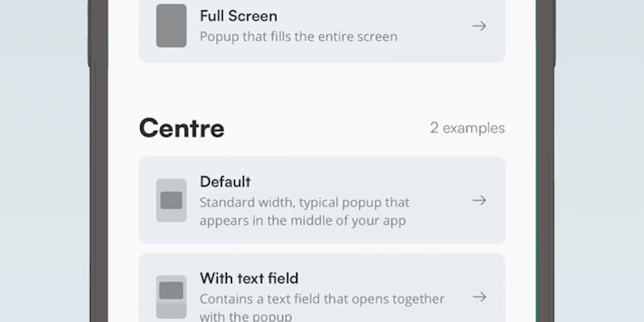Click the Full Screen popup preview icon
The width and height of the screenshot is (644, 322).
click(x=171, y=26)
